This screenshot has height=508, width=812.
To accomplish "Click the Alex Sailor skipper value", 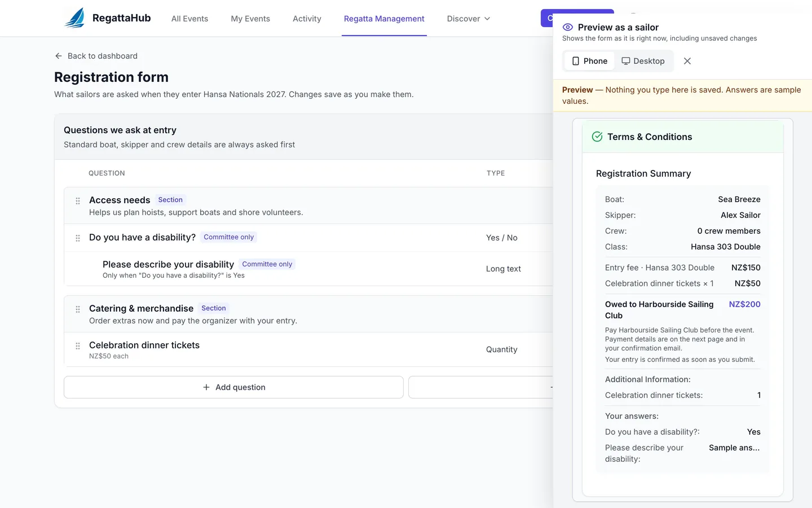I will (x=740, y=215).
